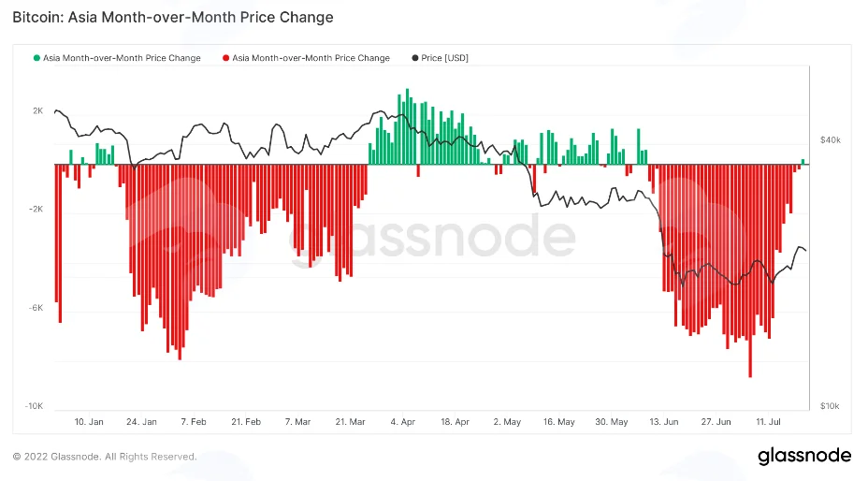
Task: Toggle the Price [USD] legend entry
Action: (x=441, y=58)
